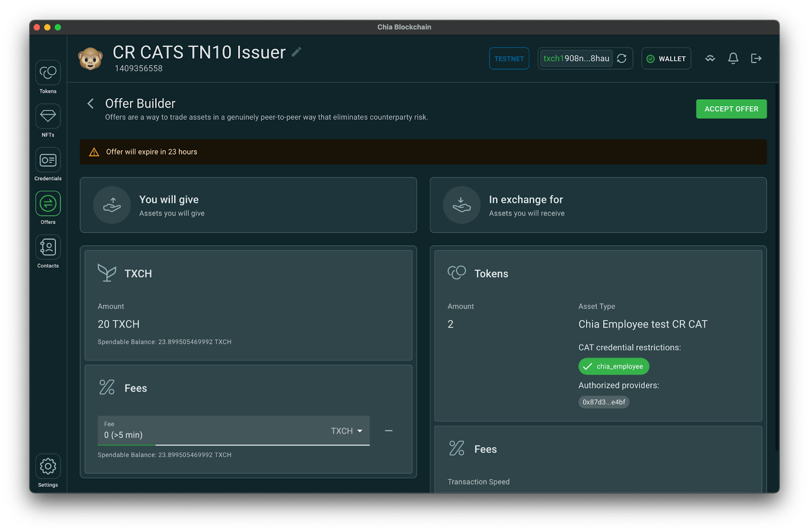Open the Contacts sidebar section
The height and width of the screenshot is (532, 809).
point(48,247)
